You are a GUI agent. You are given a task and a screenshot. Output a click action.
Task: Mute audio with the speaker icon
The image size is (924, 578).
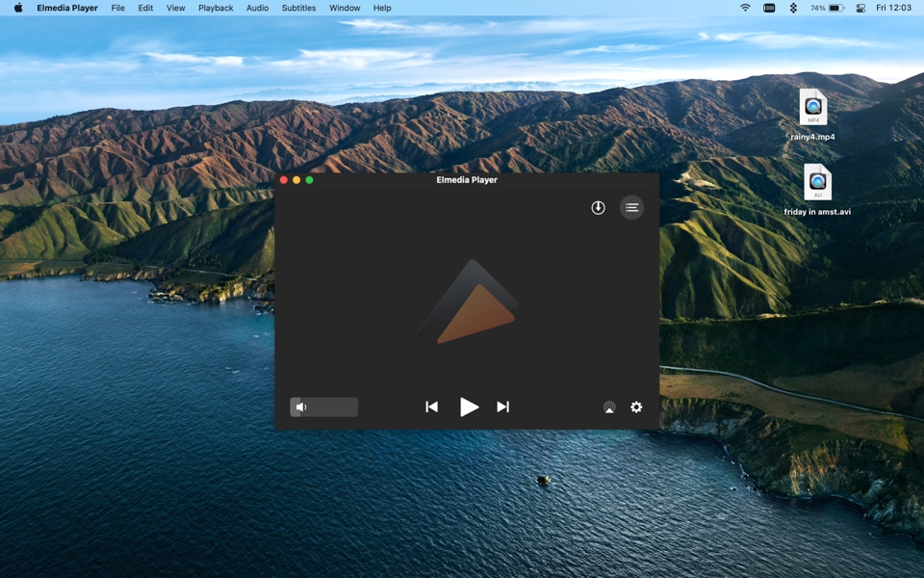click(x=301, y=407)
